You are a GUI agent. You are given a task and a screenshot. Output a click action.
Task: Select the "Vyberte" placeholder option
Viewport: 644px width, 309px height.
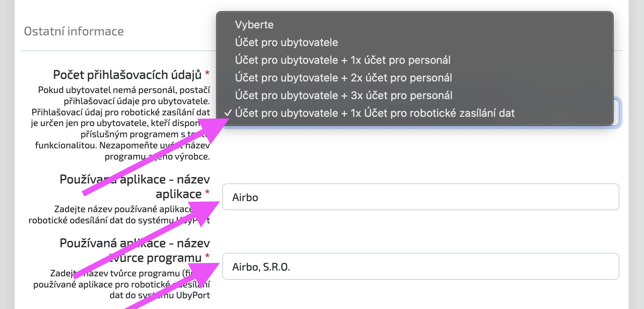(x=414, y=25)
